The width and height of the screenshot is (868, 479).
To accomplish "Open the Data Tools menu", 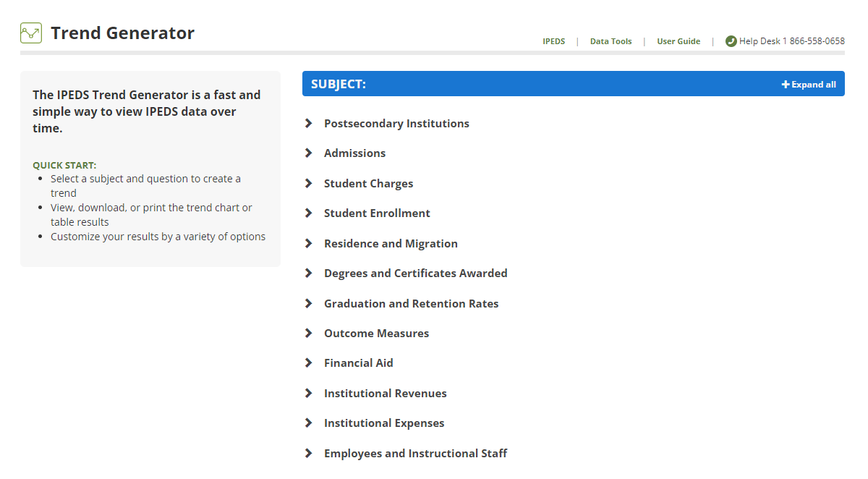I will [610, 41].
